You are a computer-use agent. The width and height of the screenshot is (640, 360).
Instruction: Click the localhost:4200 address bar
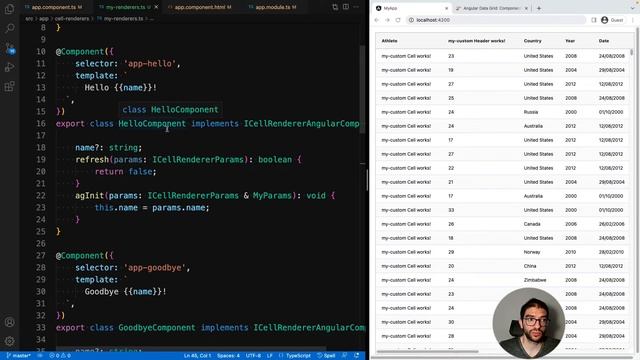point(496,20)
